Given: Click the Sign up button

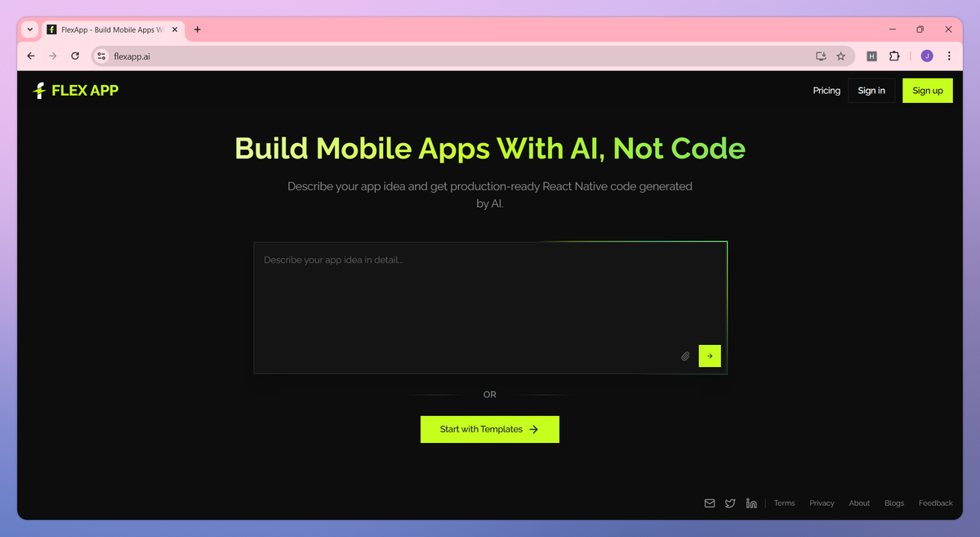Looking at the screenshot, I should pos(927,90).
